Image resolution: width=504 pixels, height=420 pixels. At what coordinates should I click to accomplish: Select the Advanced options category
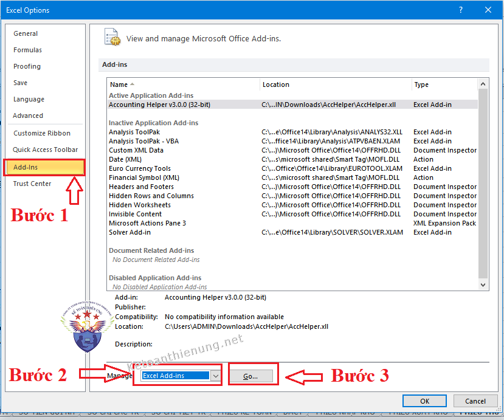click(28, 115)
